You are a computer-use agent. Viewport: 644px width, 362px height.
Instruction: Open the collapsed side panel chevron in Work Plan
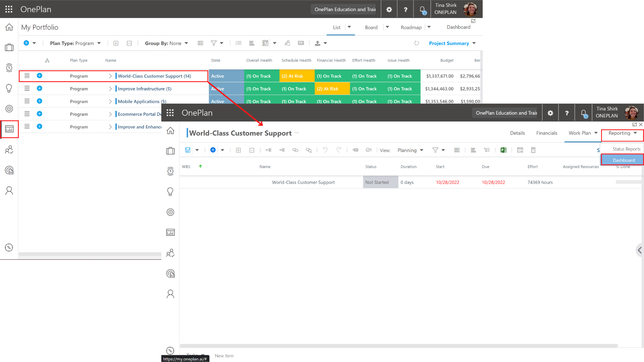[x=640, y=250]
